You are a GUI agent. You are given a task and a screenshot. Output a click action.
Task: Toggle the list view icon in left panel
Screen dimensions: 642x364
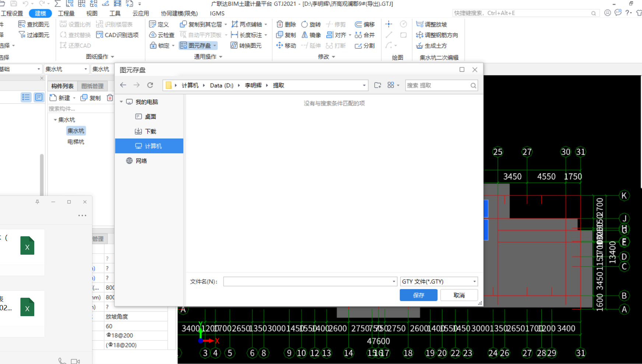26,97
